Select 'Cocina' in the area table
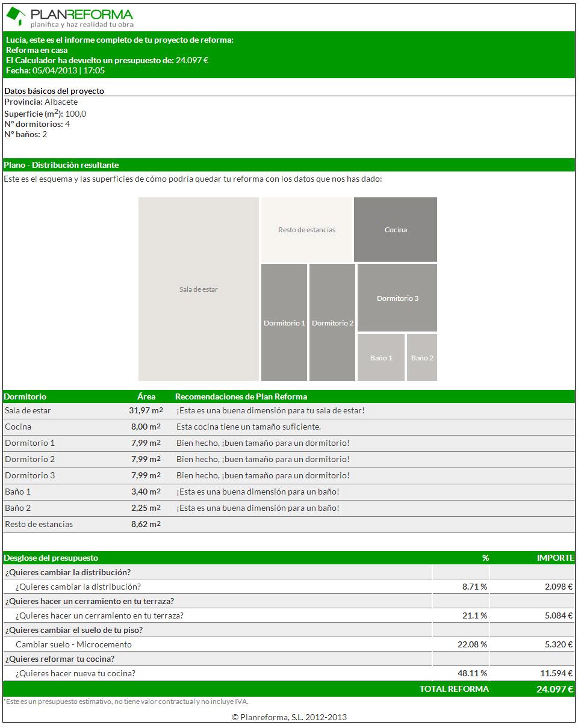This screenshot has height=728, width=578. [18, 427]
